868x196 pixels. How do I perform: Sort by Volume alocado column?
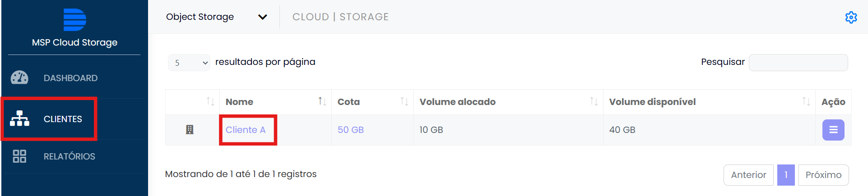(594, 101)
